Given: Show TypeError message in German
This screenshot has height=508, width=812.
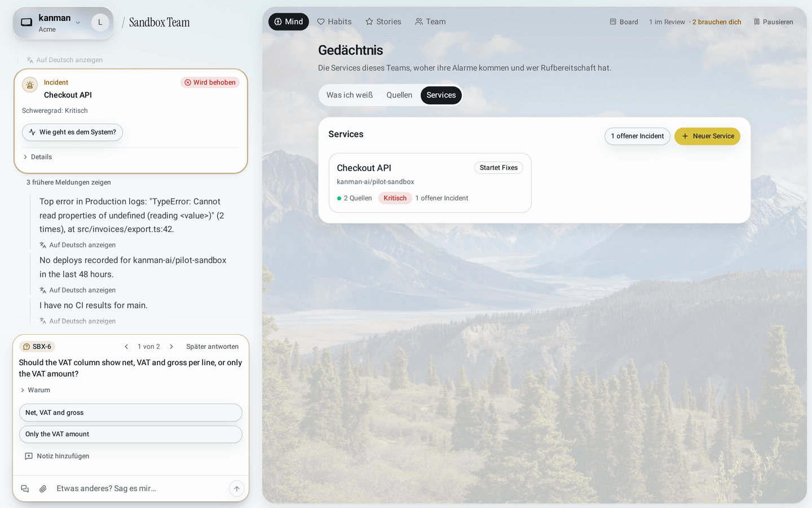Looking at the screenshot, I should click(x=77, y=245).
